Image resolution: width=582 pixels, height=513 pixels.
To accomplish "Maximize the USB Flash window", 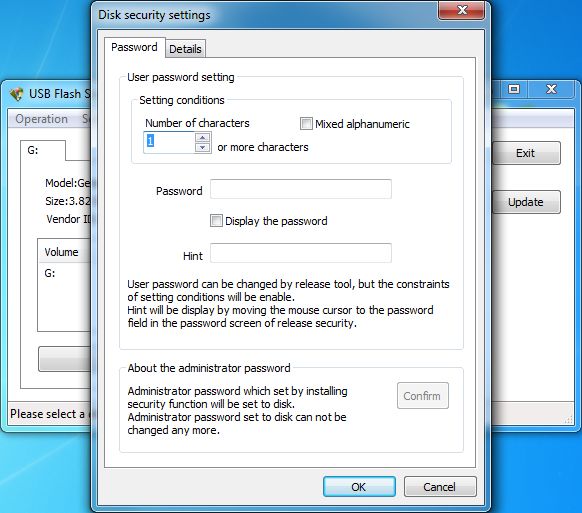I will (514, 89).
